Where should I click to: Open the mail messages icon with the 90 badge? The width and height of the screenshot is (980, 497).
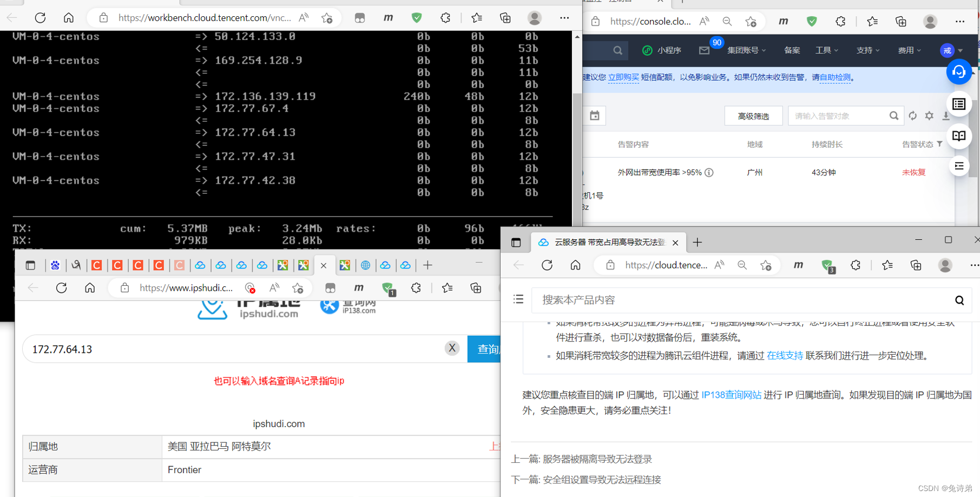[704, 50]
